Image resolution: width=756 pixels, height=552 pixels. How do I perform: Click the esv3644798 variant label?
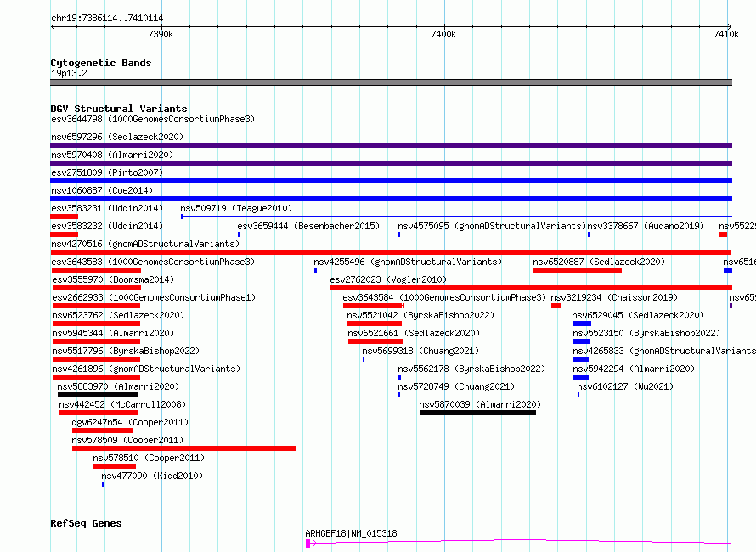[153, 119]
